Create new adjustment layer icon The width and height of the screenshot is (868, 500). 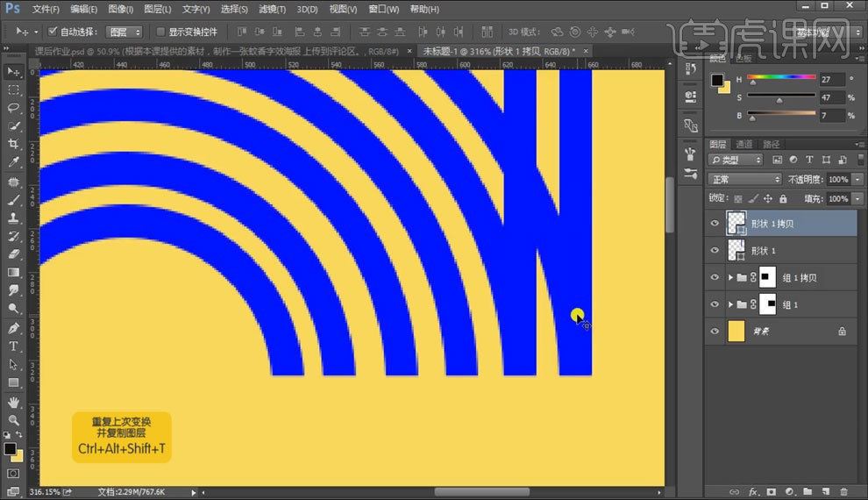click(x=789, y=492)
